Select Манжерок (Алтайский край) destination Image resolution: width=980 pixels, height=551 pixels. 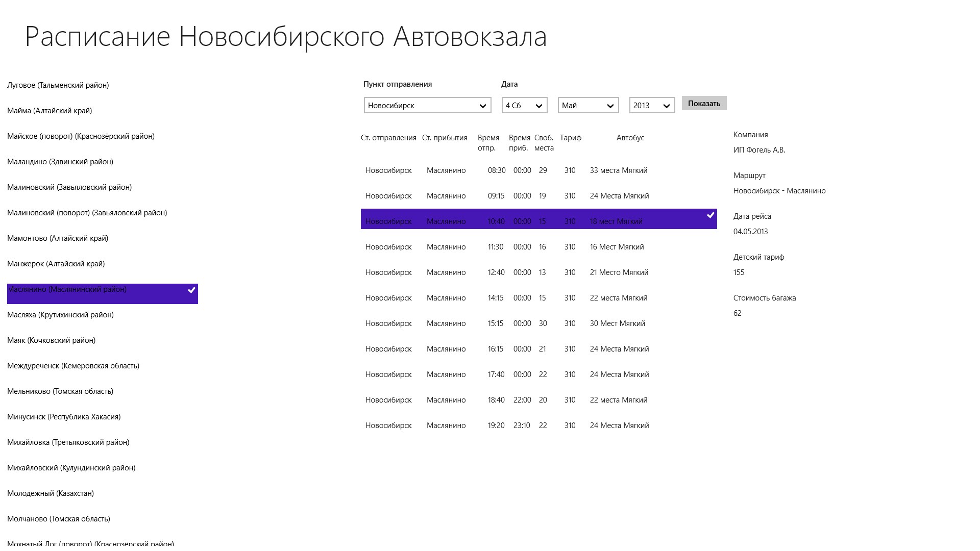tap(56, 264)
